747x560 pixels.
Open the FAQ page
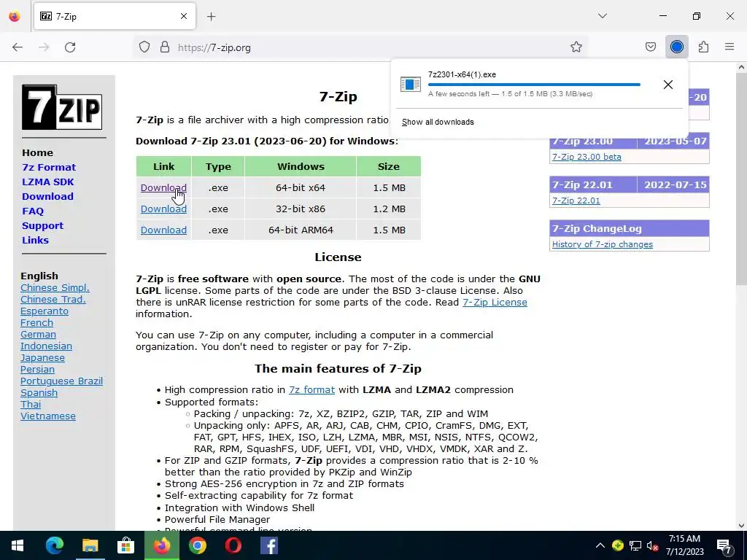pyautogui.click(x=32, y=211)
